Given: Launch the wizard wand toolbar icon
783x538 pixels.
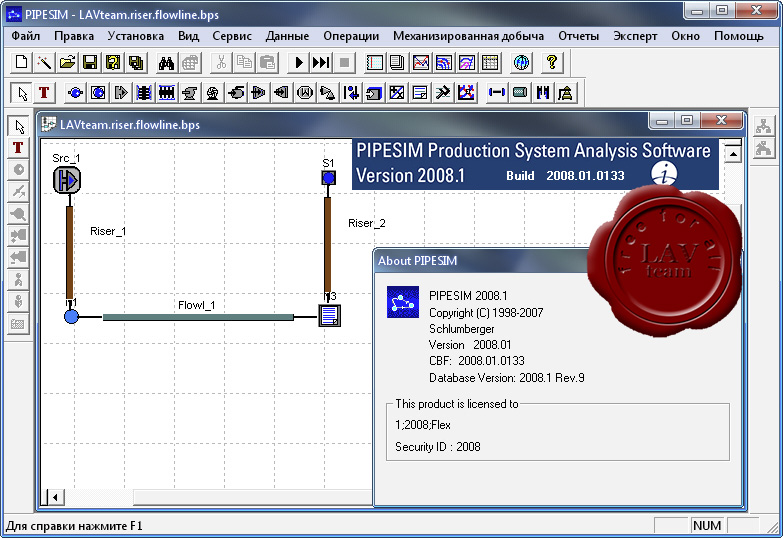Looking at the screenshot, I should point(44,62).
